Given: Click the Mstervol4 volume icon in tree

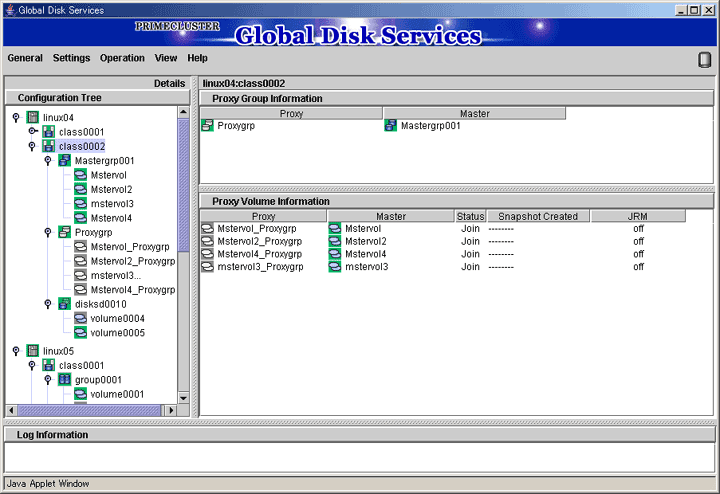Looking at the screenshot, I should (80, 218).
